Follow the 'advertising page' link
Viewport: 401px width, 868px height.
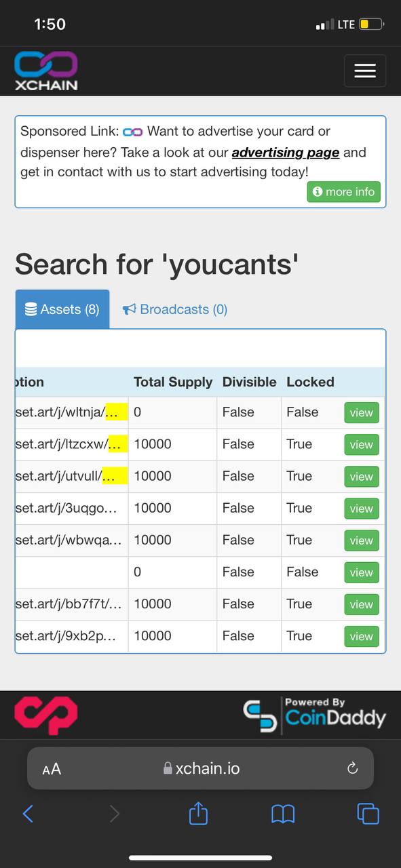point(286,152)
